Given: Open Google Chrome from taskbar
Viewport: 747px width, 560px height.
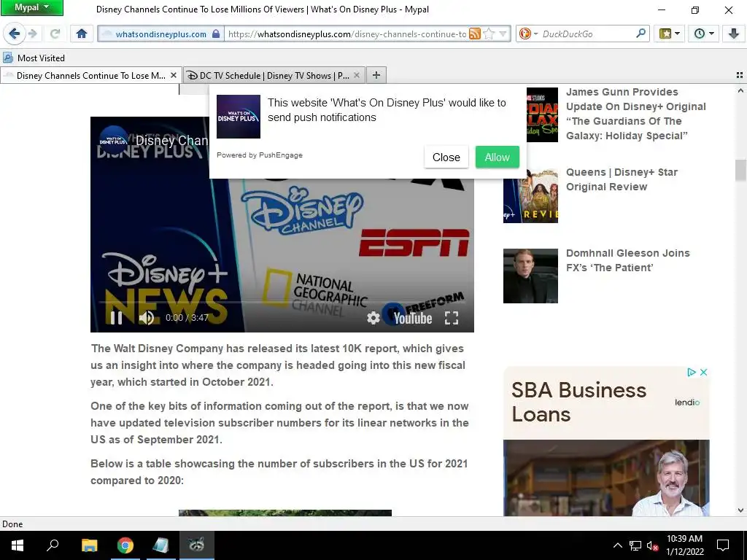Looking at the screenshot, I should (125, 545).
